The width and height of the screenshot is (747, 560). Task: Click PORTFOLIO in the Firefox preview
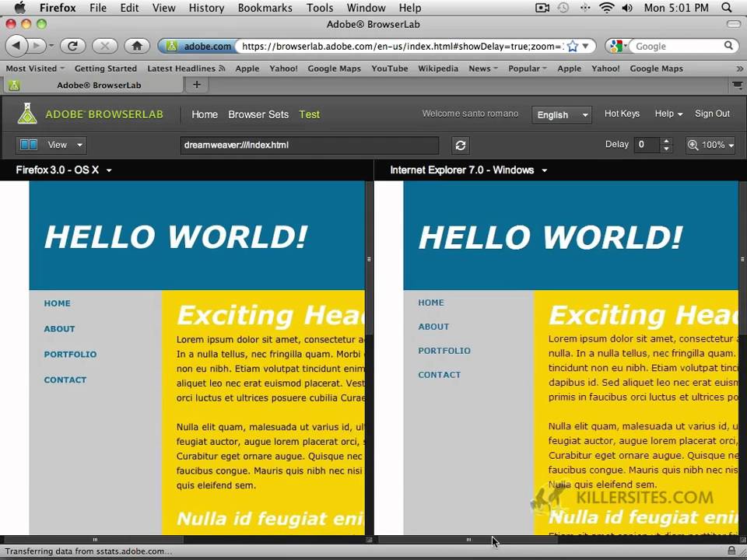click(x=70, y=355)
